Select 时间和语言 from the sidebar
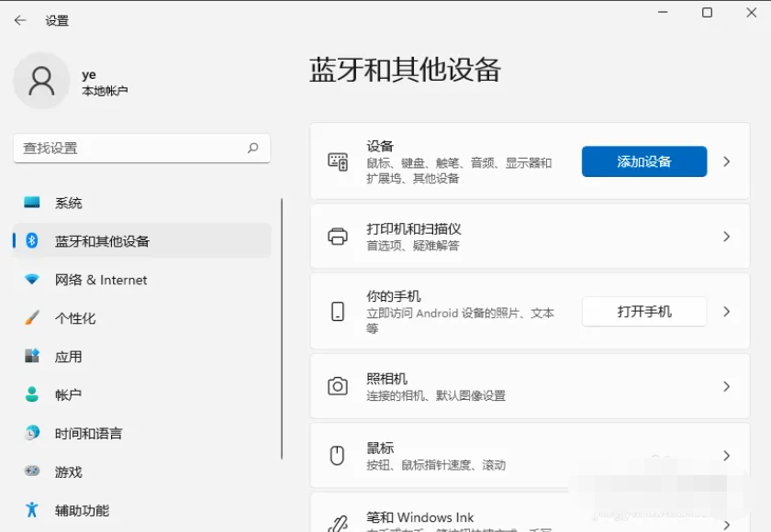The height and width of the screenshot is (532, 771). 88,433
